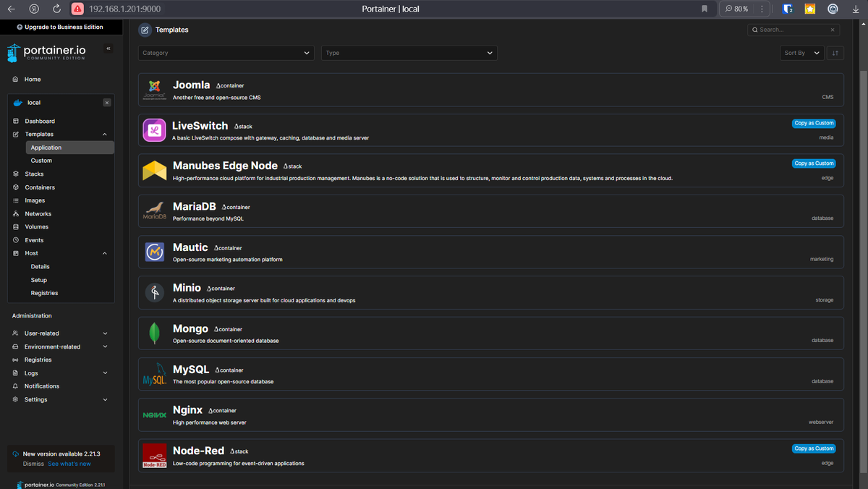Image resolution: width=868 pixels, height=489 pixels.
Task: Select Application under Templates
Action: point(70,148)
